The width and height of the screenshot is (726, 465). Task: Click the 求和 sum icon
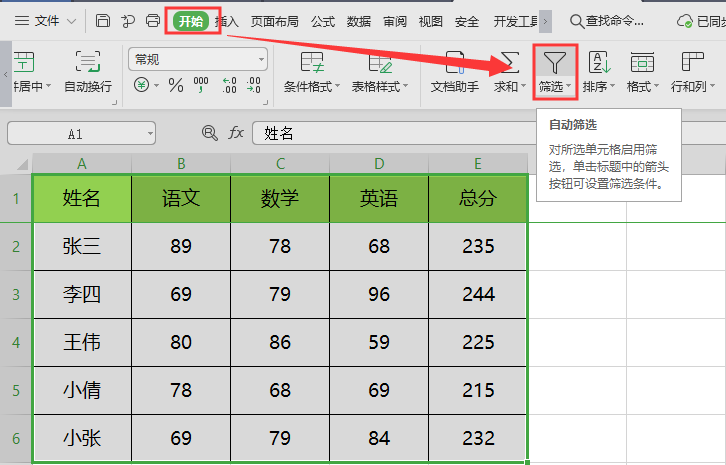coord(509,62)
